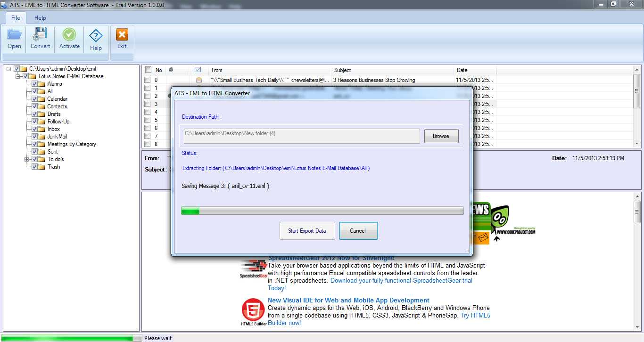Click the Exit toolbar icon

click(122, 34)
